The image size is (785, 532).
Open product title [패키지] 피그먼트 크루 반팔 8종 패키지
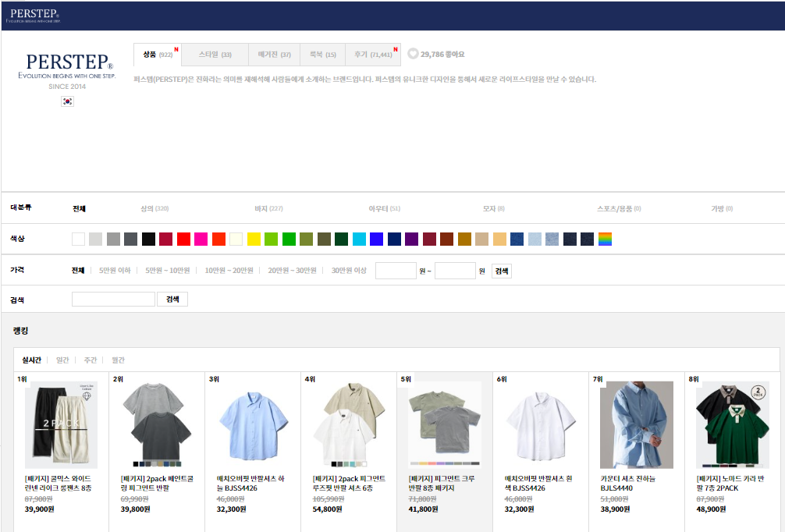[x=442, y=484]
